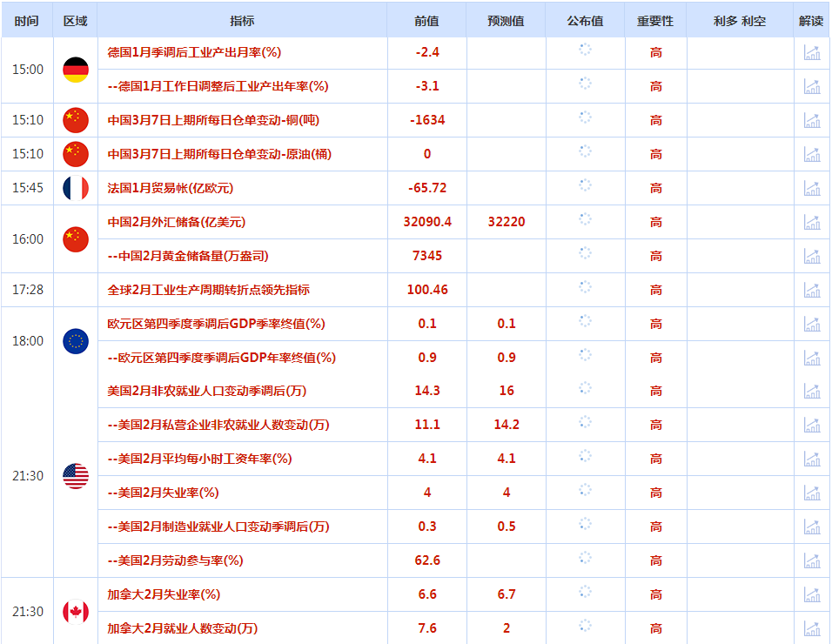This screenshot has height=644, width=832.
Task: Click the 利多 利空 column header
Action: tap(740, 21)
